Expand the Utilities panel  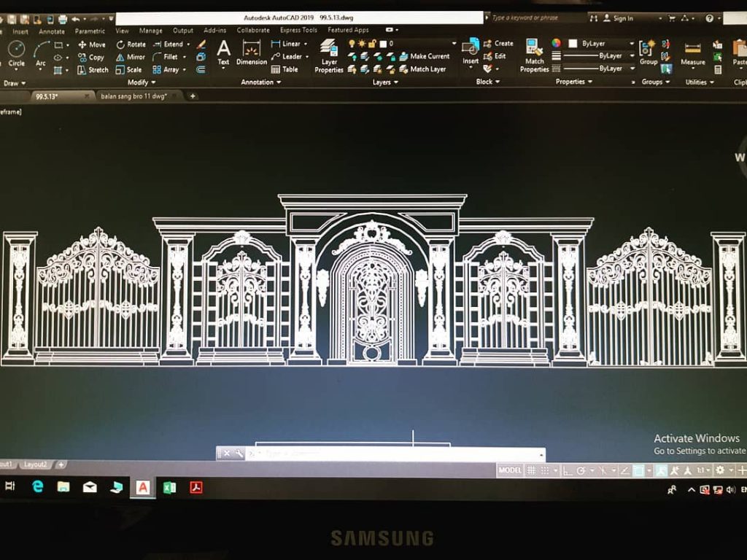pyautogui.click(x=700, y=82)
